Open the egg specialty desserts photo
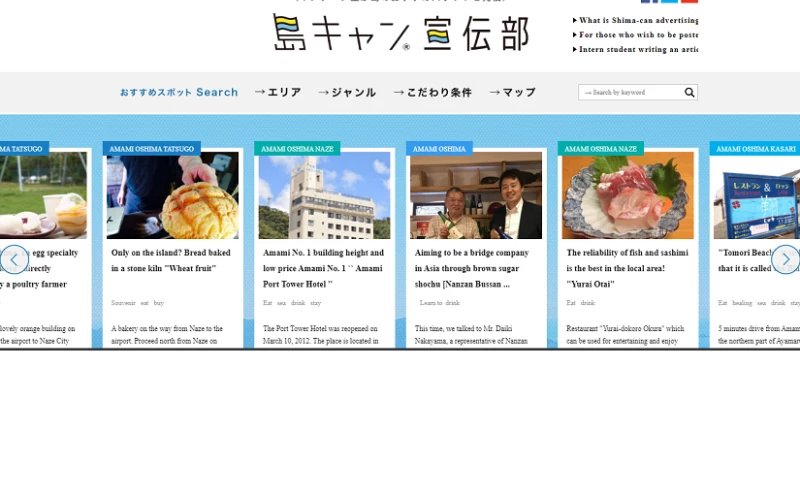800x480 pixels. click(x=43, y=195)
